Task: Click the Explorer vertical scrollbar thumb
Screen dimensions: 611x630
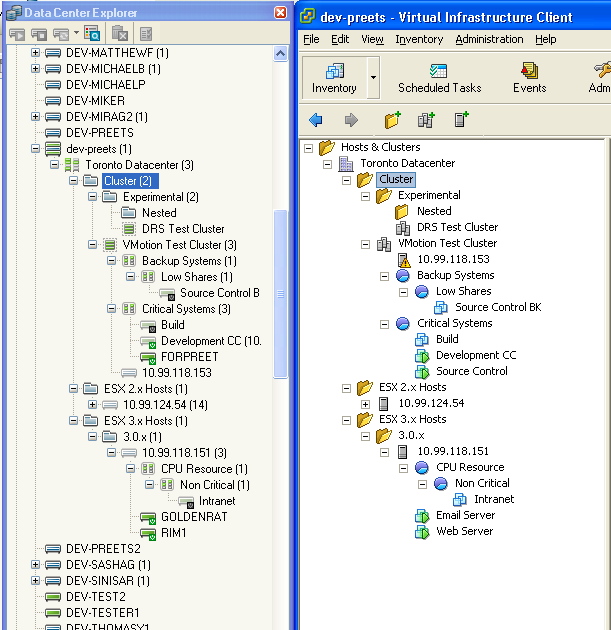Action: click(280, 294)
